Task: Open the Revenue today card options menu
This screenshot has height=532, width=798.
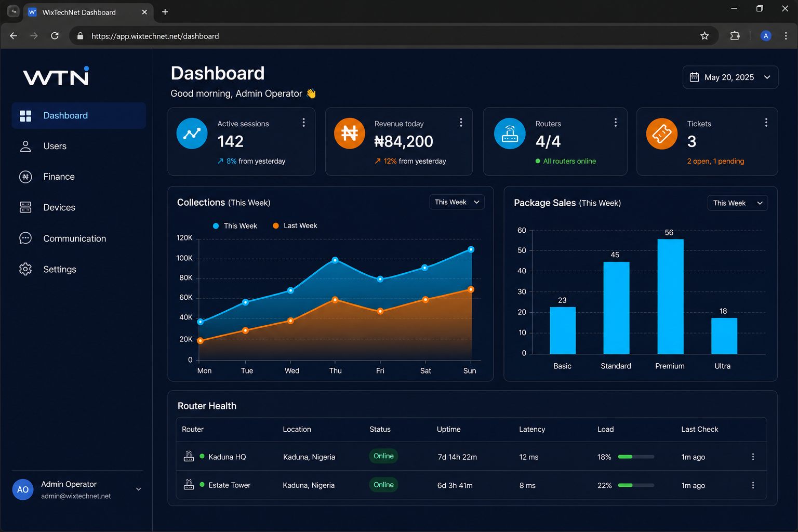Action: point(461,123)
